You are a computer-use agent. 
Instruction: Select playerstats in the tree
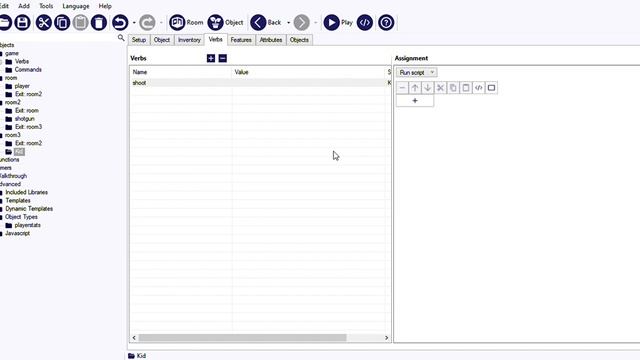(27, 225)
